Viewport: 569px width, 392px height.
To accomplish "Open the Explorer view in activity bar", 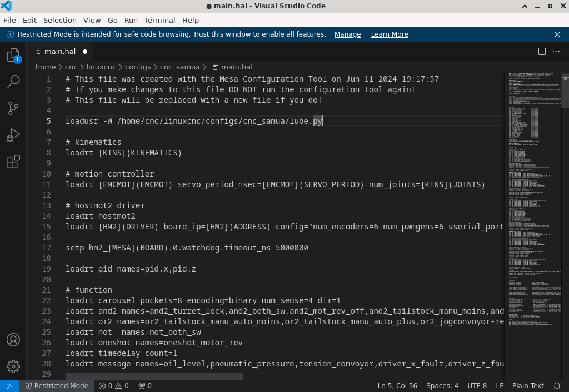I will [x=13, y=55].
